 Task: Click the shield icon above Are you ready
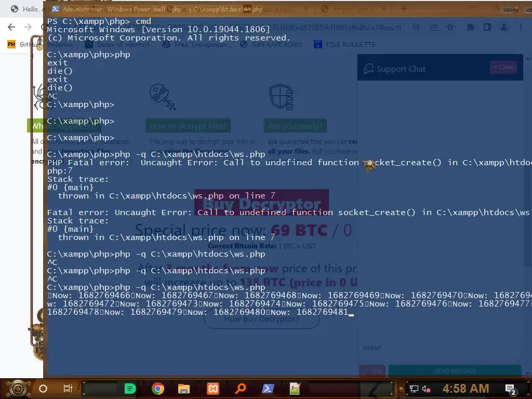(x=281, y=97)
